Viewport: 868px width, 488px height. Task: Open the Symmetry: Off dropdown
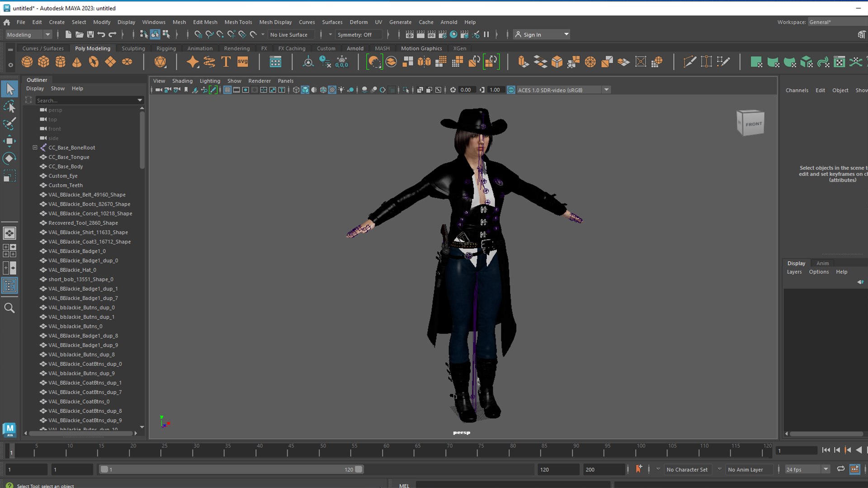coord(359,34)
